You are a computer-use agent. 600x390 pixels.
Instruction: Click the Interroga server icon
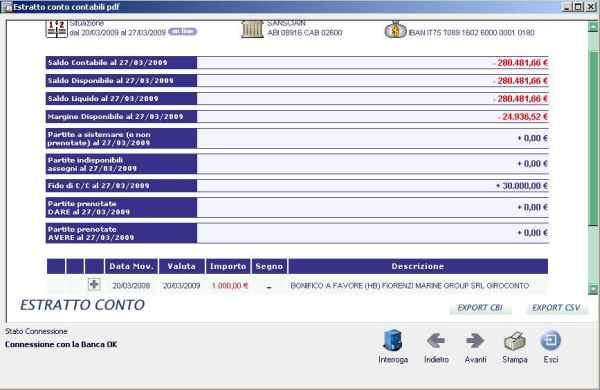coord(393,340)
